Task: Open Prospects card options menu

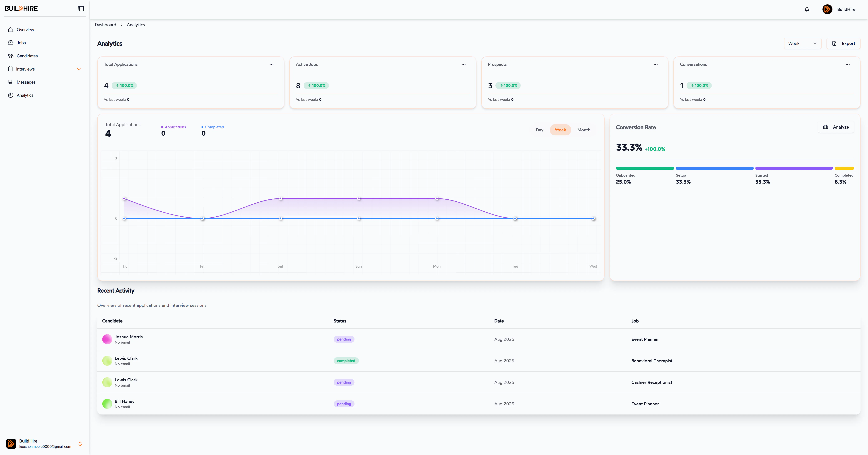Action: pyautogui.click(x=656, y=64)
